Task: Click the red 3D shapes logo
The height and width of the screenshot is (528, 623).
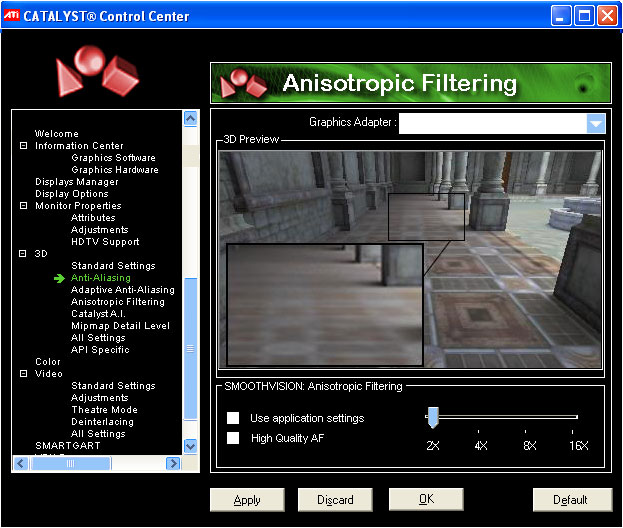Action: click(x=98, y=73)
